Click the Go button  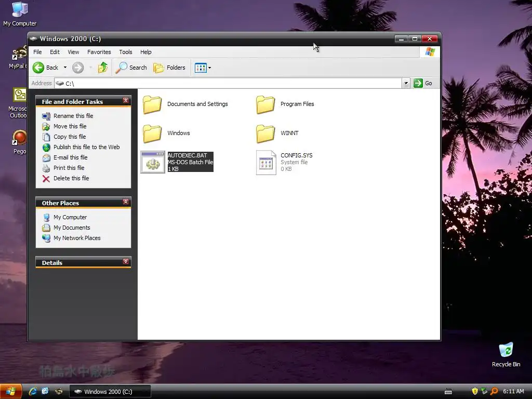click(423, 83)
